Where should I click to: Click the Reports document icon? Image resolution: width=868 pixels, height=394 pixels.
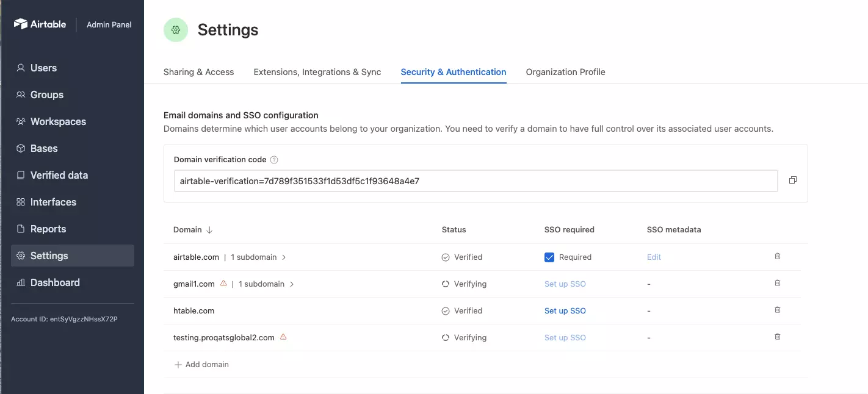(21, 229)
